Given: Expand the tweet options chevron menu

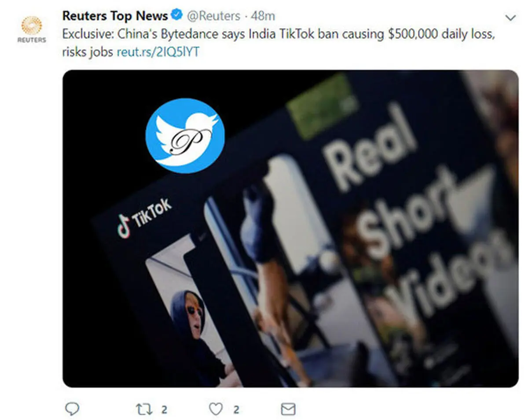Looking at the screenshot, I should pos(510,18).
